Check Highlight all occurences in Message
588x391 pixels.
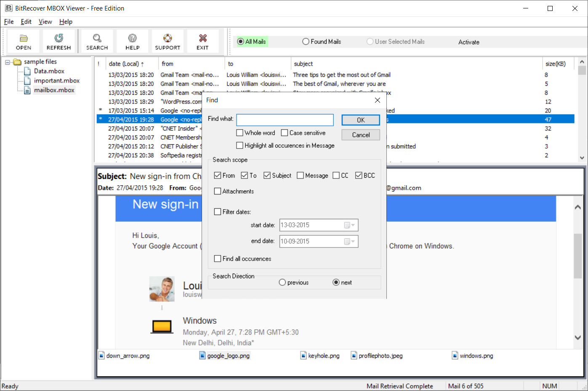240,146
